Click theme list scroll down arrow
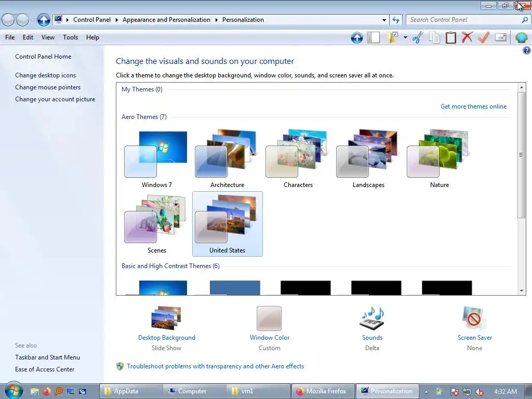This screenshot has width=532, height=399. (x=522, y=290)
